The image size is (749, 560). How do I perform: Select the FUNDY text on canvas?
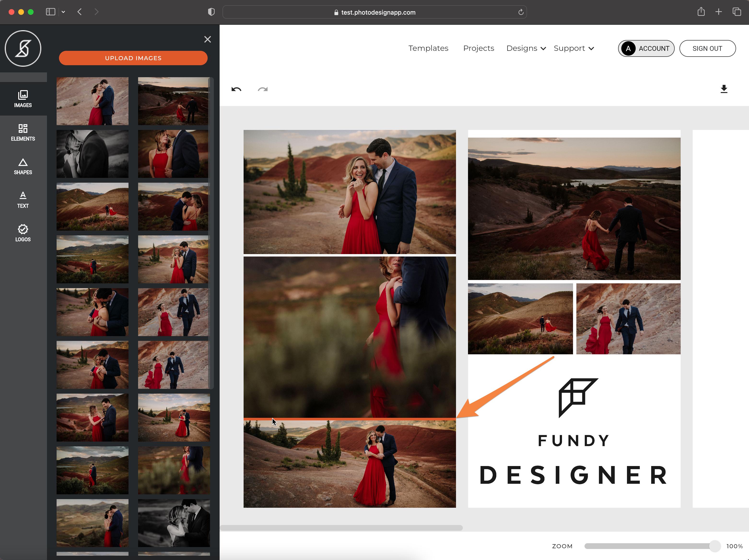[x=574, y=440]
